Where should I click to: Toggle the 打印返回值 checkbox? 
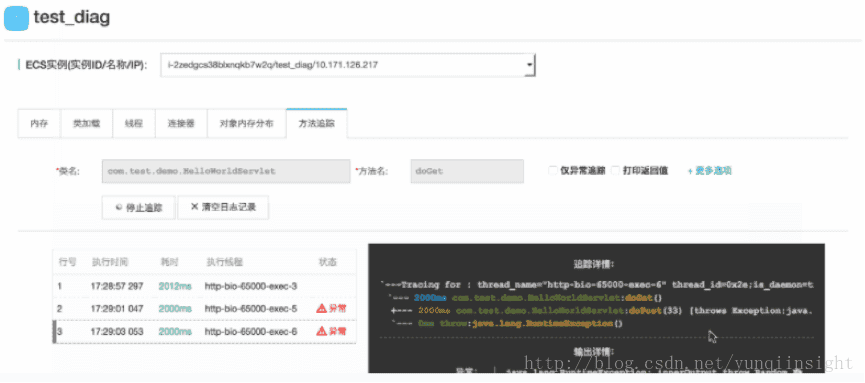click(x=616, y=171)
